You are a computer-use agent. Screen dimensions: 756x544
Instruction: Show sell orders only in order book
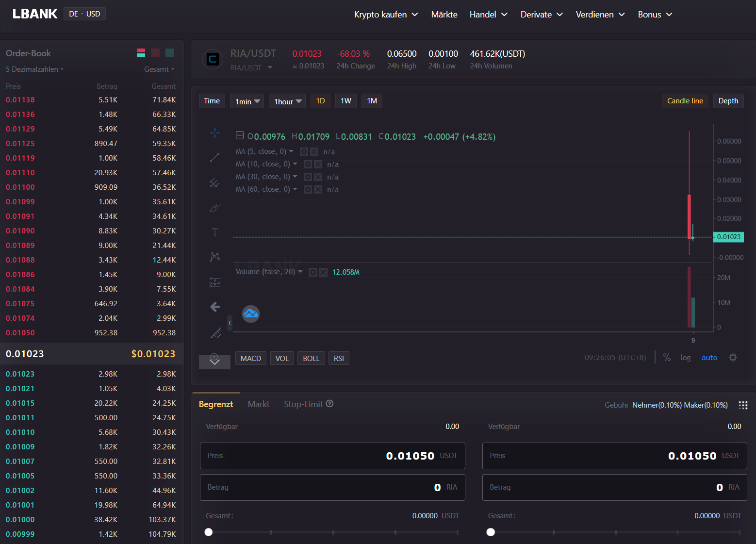(155, 53)
